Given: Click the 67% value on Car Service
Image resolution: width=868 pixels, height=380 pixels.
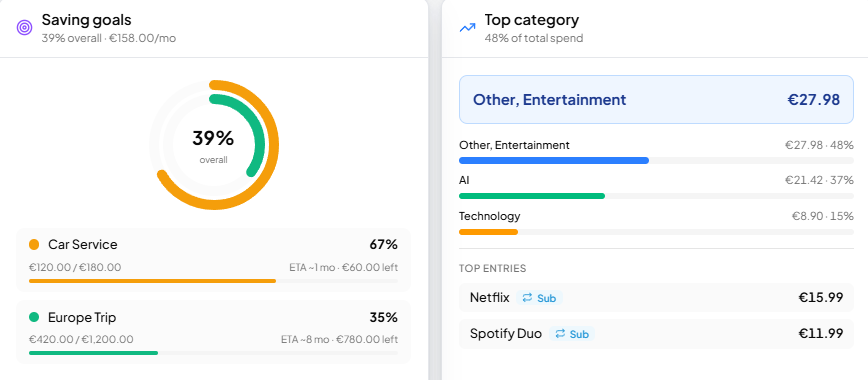Looking at the screenshot, I should pyautogui.click(x=384, y=244).
